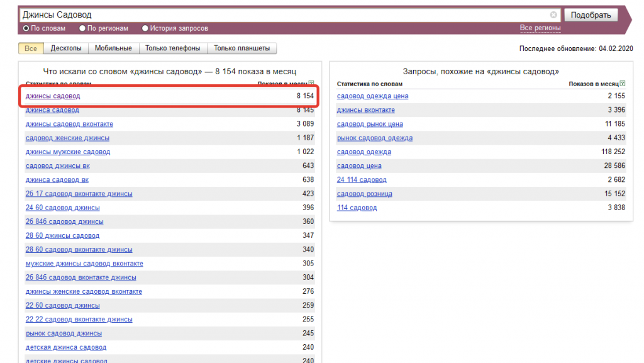The width and height of the screenshot is (644, 363).
Task: Select the По регионам radio button
Action: [x=82, y=28]
